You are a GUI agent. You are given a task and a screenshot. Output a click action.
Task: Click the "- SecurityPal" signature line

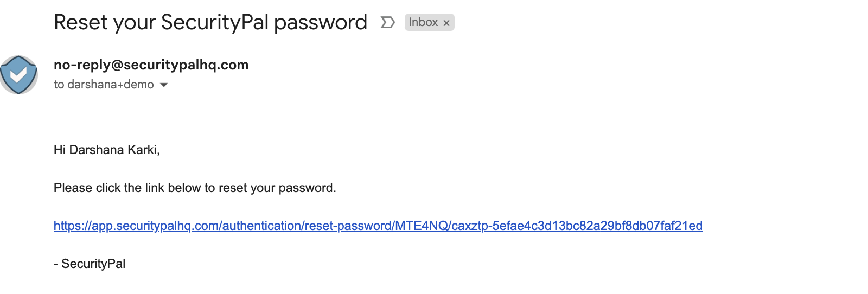90,264
